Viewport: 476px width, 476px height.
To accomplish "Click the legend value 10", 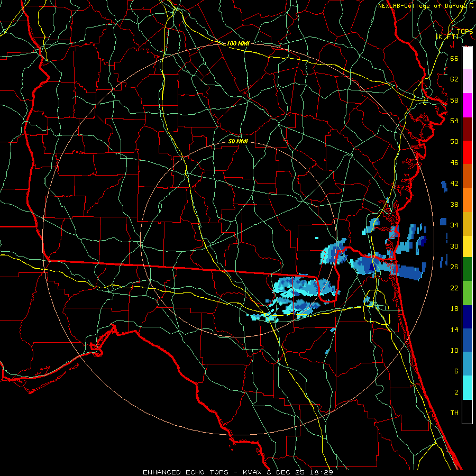I will (454, 351).
